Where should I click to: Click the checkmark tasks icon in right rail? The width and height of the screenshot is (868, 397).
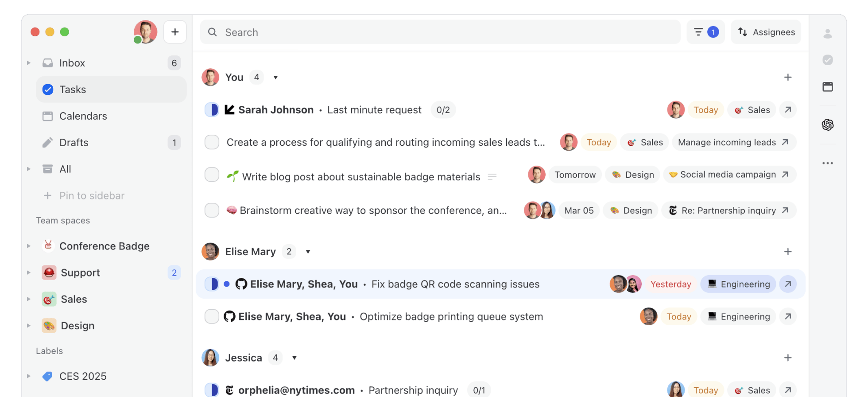click(x=827, y=60)
